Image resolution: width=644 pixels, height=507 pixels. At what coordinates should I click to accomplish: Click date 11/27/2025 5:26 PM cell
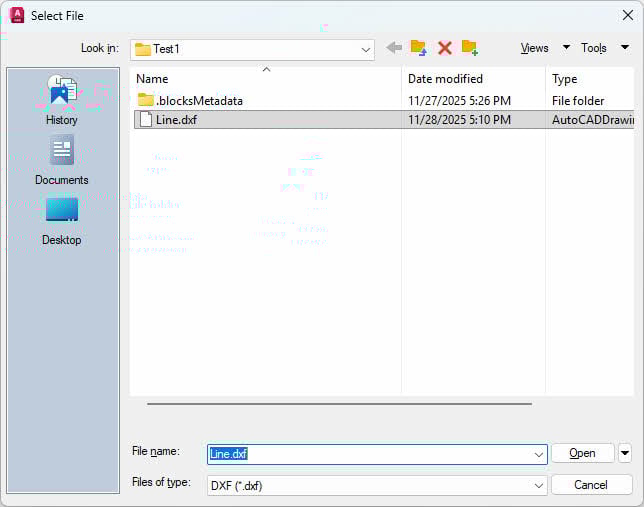(x=459, y=101)
